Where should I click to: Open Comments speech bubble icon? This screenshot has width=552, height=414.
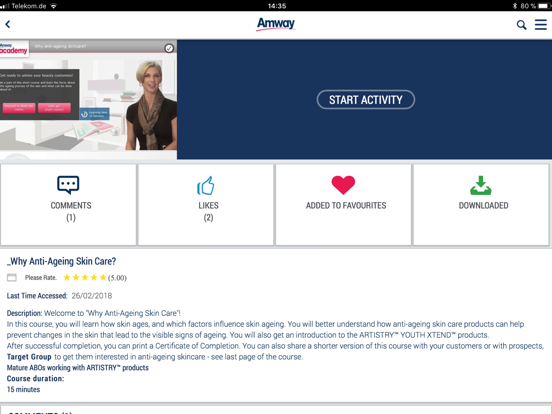tap(68, 185)
